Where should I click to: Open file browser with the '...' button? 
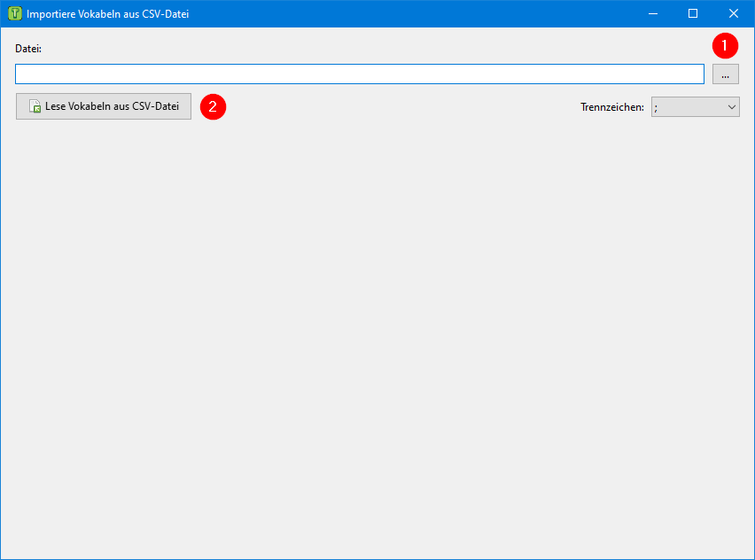(725, 74)
